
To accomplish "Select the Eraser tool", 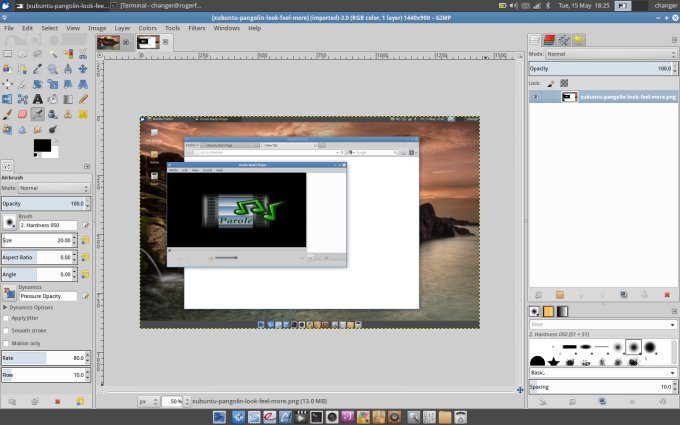I will [x=22, y=114].
